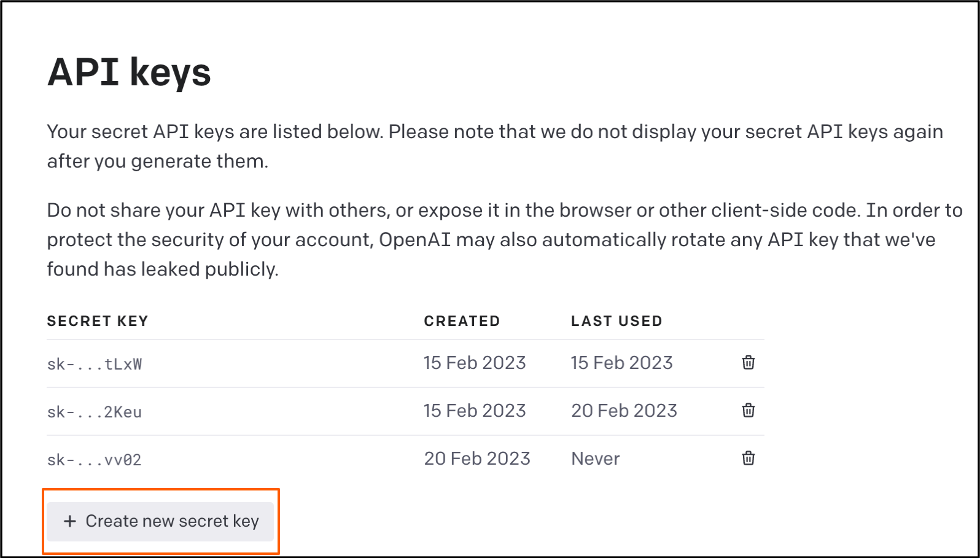Screen dimensions: 980x558
Task: Click the SECRET KEY column header
Action: [98, 321]
